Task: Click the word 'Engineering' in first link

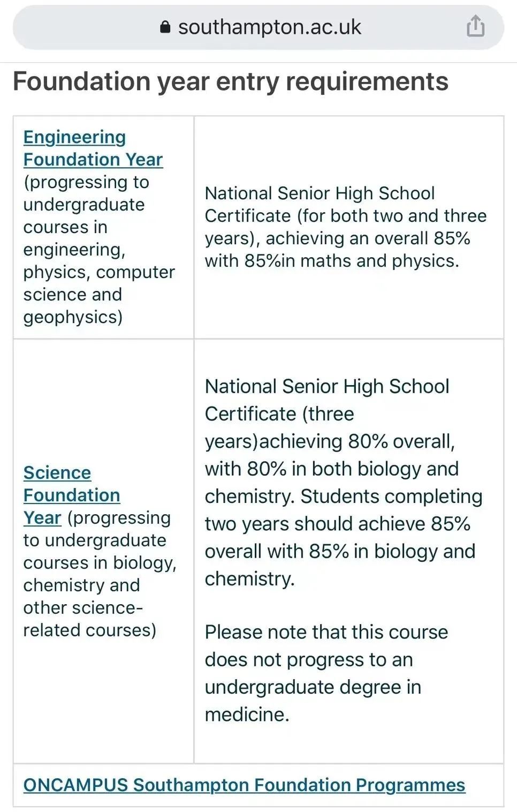Action: [74, 137]
